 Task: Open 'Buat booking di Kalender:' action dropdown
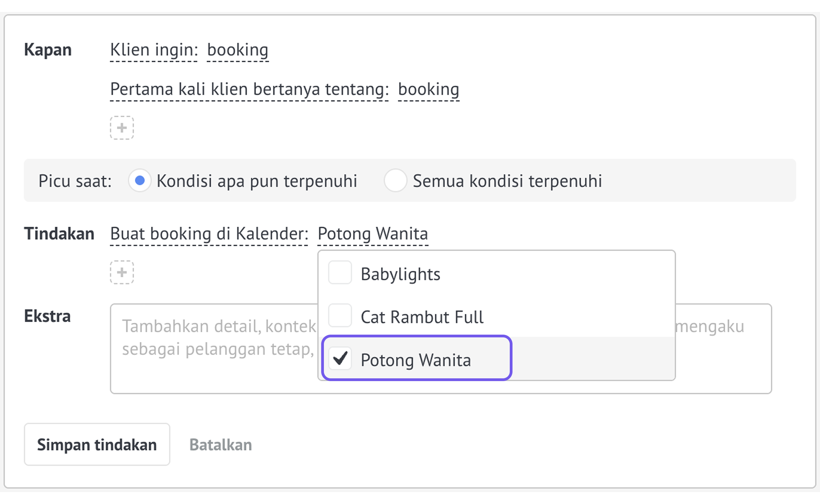pos(209,234)
